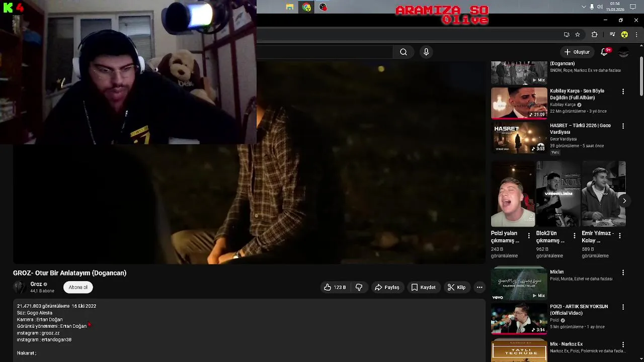644x362 pixels.
Task: Open the Chrome three-dot menu
Action: pyautogui.click(x=636, y=35)
